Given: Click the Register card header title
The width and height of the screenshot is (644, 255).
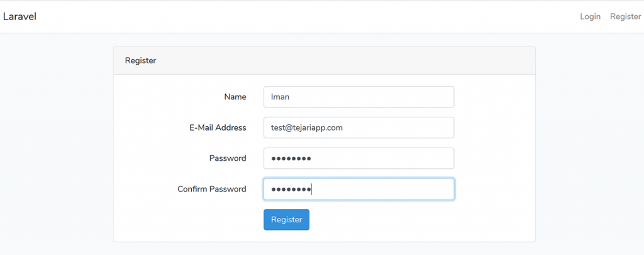Looking at the screenshot, I should pyautogui.click(x=140, y=61).
